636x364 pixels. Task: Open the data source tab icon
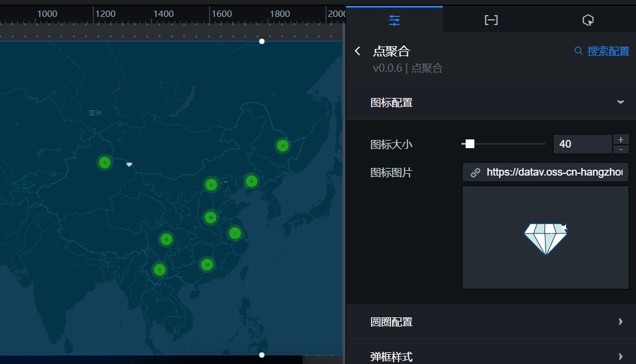pos(491,19)
